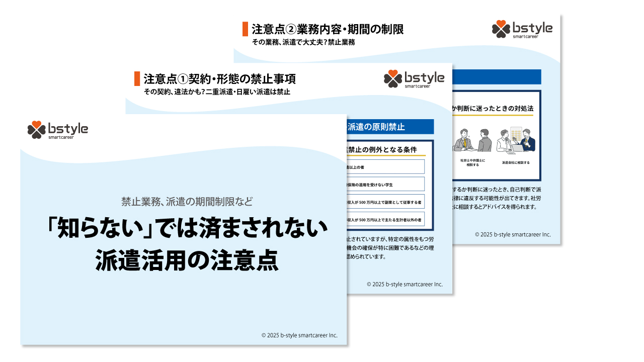Select the 主たる生計者以外の者 condition box
The height and width of the screenshot is (362, 644).
coord(385,219)
